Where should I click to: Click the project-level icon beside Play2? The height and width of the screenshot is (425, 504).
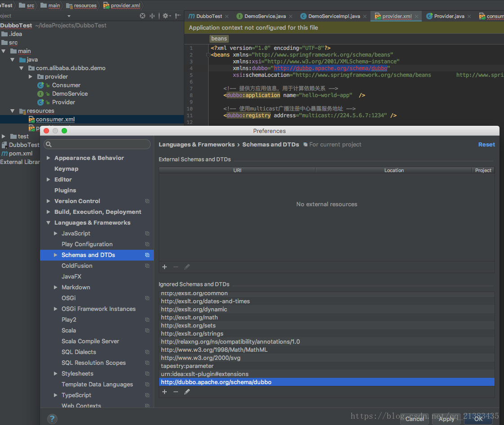147,319
